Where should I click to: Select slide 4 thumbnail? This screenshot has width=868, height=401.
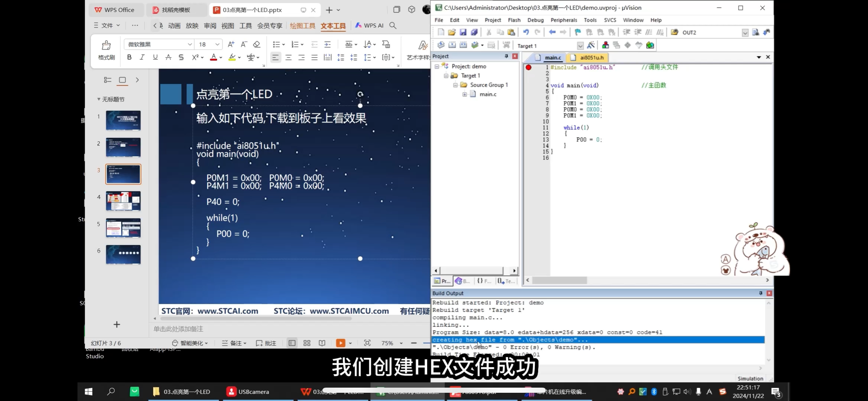click(123, 201)
